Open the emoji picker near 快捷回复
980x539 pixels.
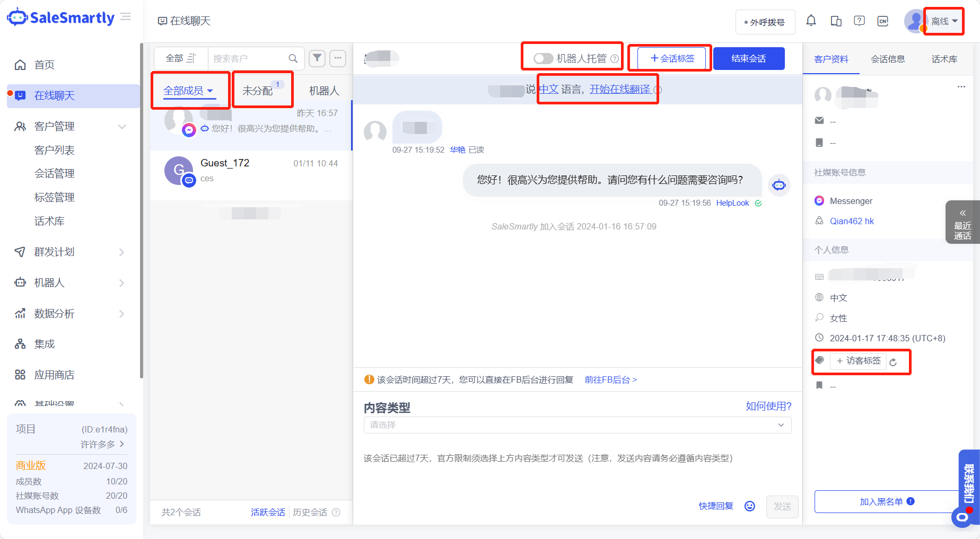[x=749, y=506]
